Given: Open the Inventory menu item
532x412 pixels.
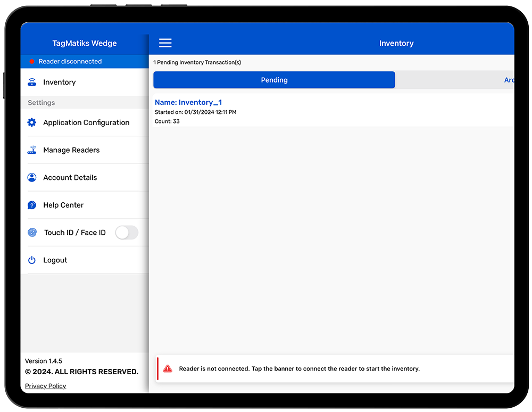Looking at the screenshot, I should tap(60, 82).
